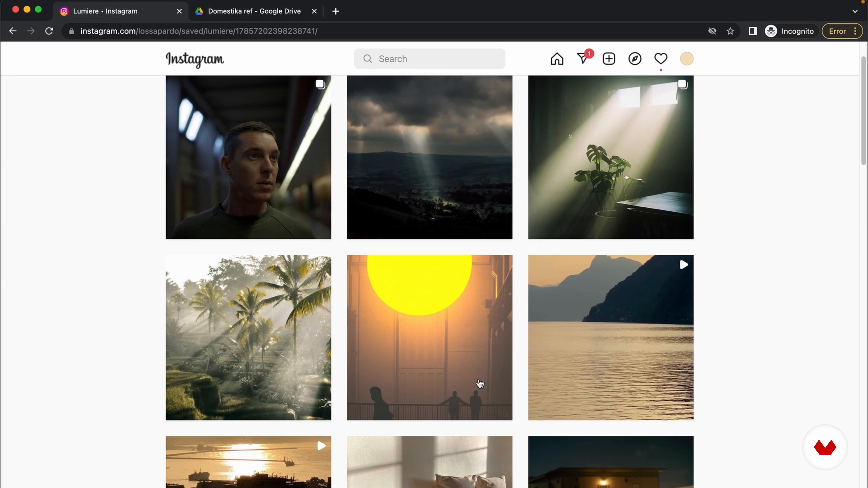Open the Instagram home feed icon

pos(557,59)
